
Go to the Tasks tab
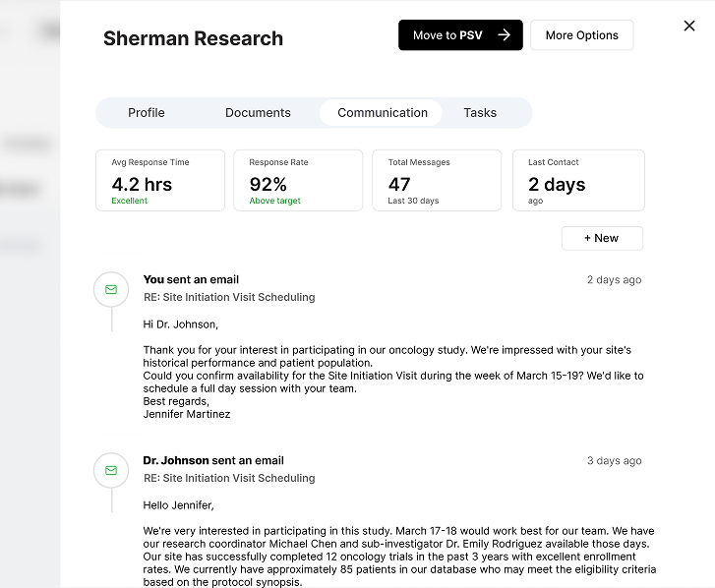point(480,113)
